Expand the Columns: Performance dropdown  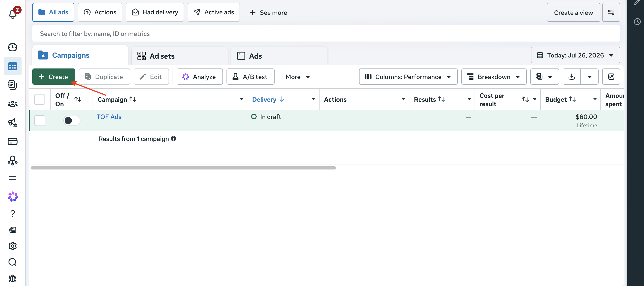pyautogui.click(x=408, y=77)
